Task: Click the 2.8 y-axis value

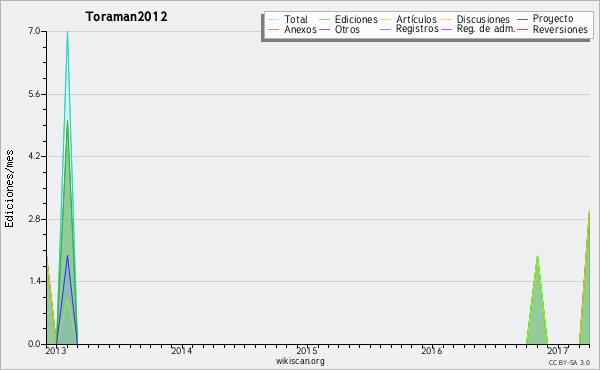Action: point(34,219)
